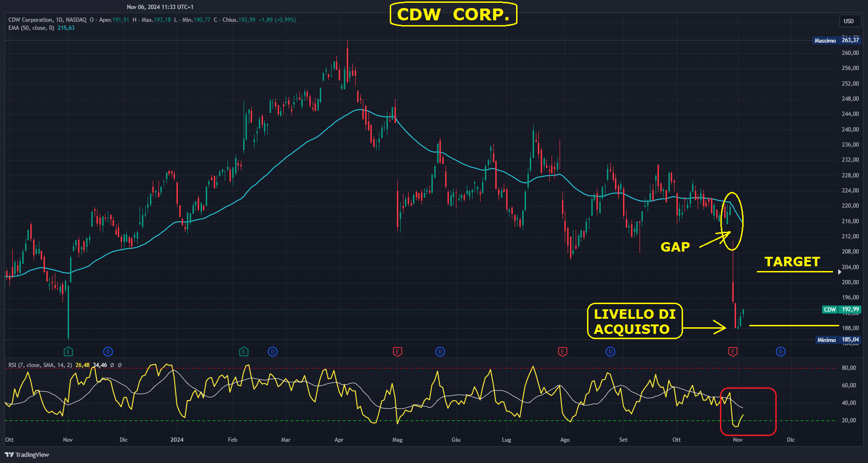Select the GAP text label on the chart

click(675, 247)
